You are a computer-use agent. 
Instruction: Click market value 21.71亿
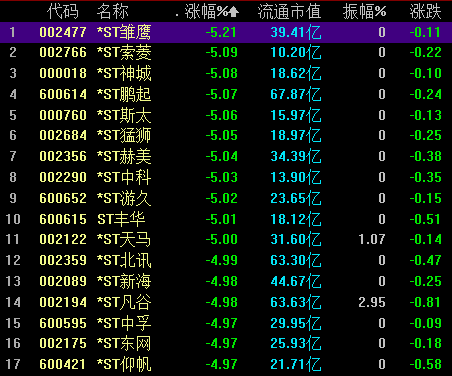pos(296,364)
